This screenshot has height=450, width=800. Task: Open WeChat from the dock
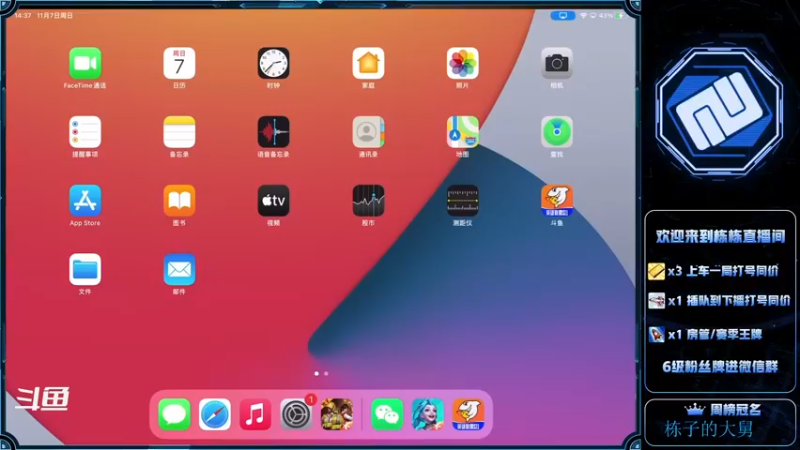tap(386, 414)
